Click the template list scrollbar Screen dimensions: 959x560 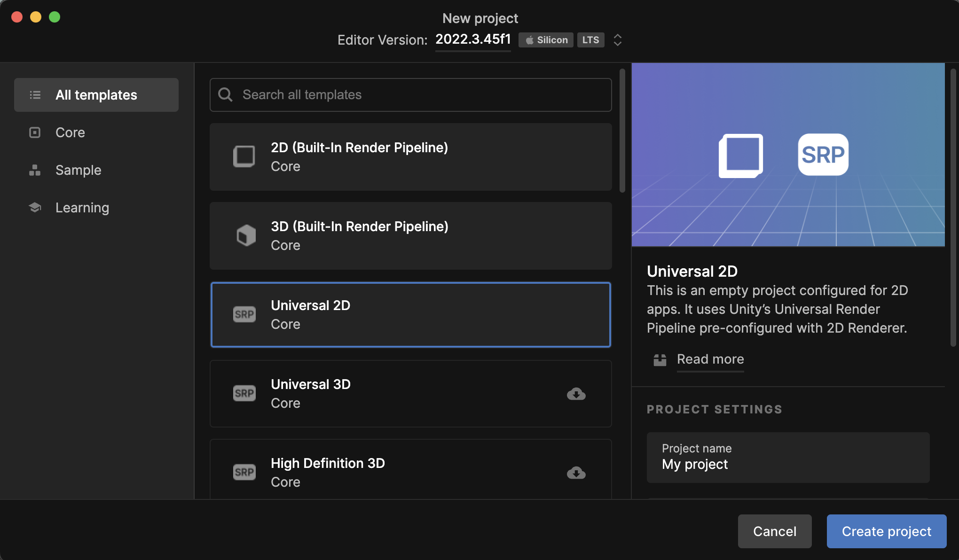click(622, 132)
